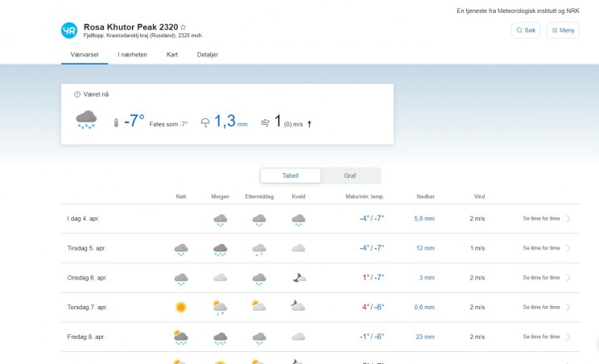
Task: Click Torsdag 7. apr. morning weather icon
Action: coord(221,308)
